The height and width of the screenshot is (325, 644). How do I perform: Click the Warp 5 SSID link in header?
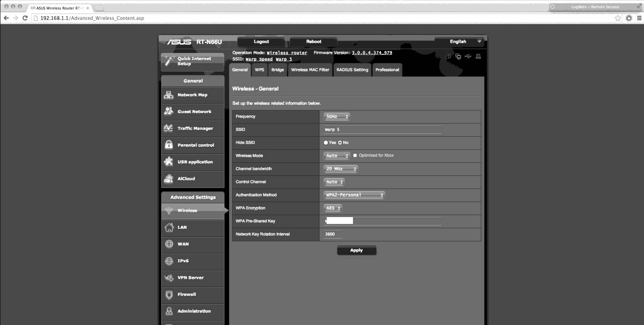click(x=284, y=59)
